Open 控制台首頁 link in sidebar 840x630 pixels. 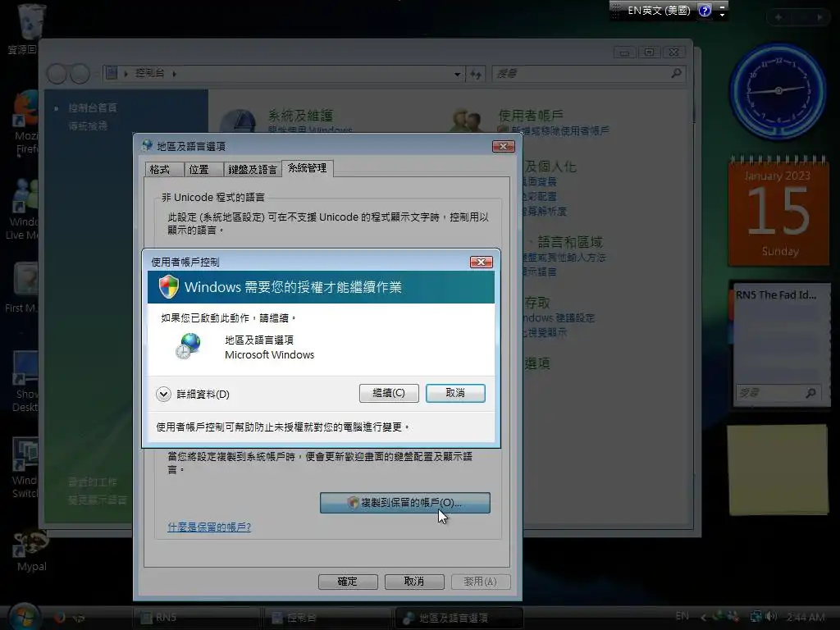tap(93, 107)
